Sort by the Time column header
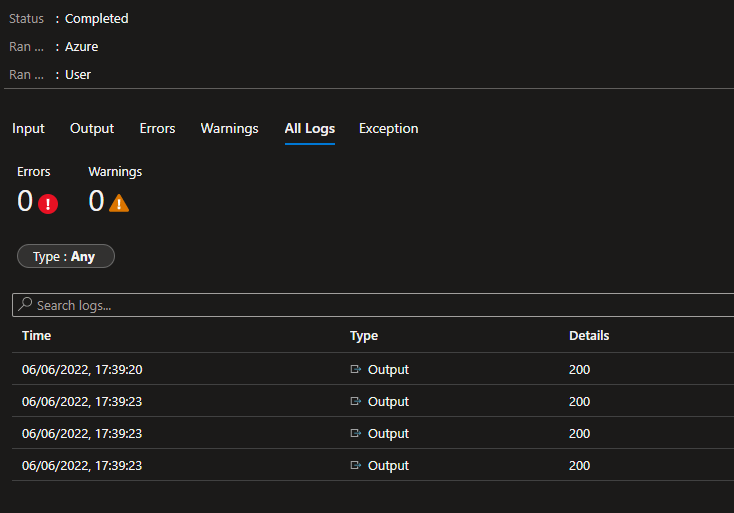The image size is (734, 513). (x=36, y=336)
